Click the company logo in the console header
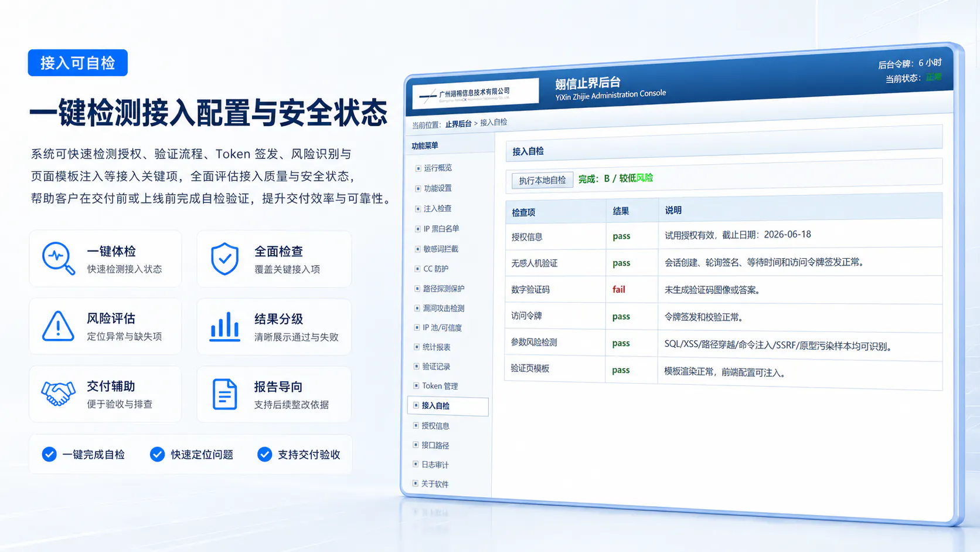The height and width of the screenshot is (552, 980). tap(475, 94)
